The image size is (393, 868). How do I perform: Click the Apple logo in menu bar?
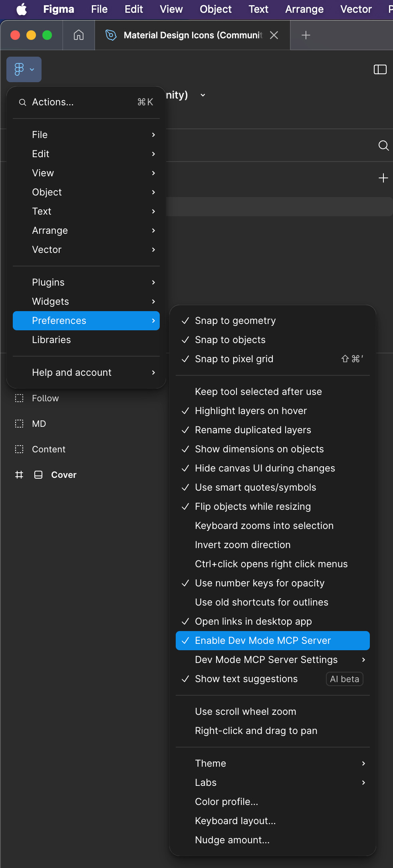click(x=22, y=9)
